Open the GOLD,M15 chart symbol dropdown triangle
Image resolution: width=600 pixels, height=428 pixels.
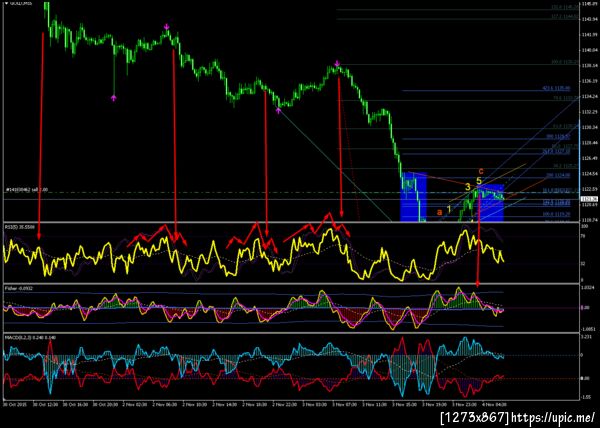point(6,3)
